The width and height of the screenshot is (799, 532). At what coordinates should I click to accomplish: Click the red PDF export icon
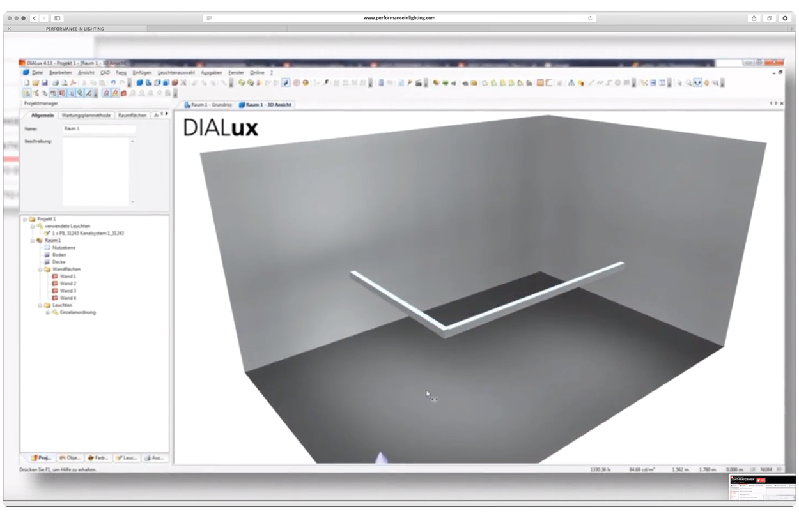tap(72, 82)
